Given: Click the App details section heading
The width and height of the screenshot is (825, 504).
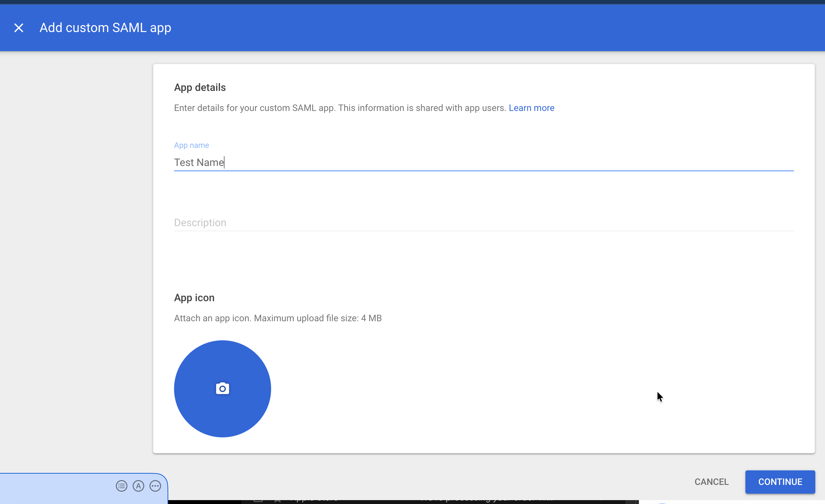Looking at the screenshot, I should [x=200, y=87].
